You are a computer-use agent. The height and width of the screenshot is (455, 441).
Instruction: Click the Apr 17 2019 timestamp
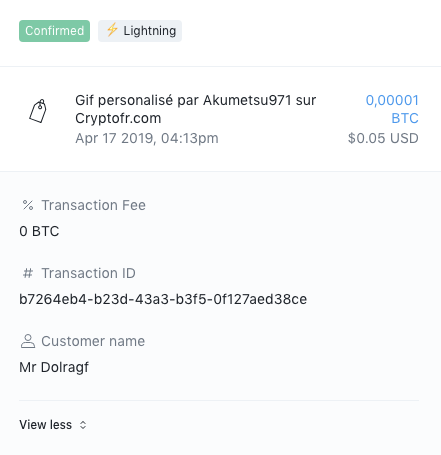[147, 138]
